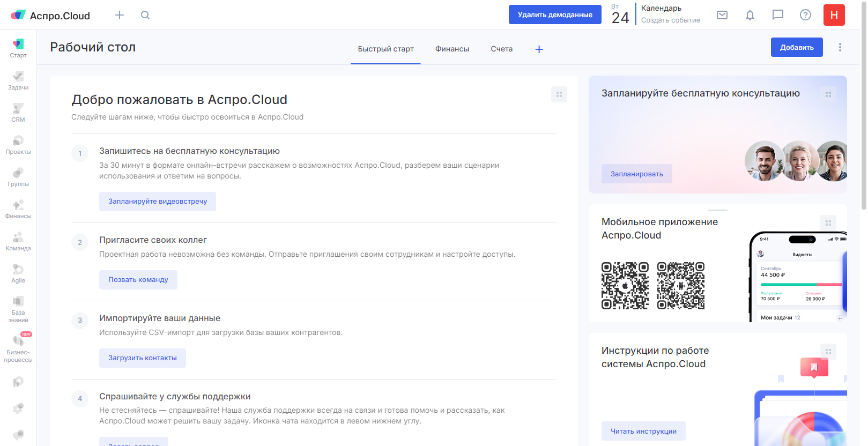Click the grid handle on the welcome widget

(559, 94)
